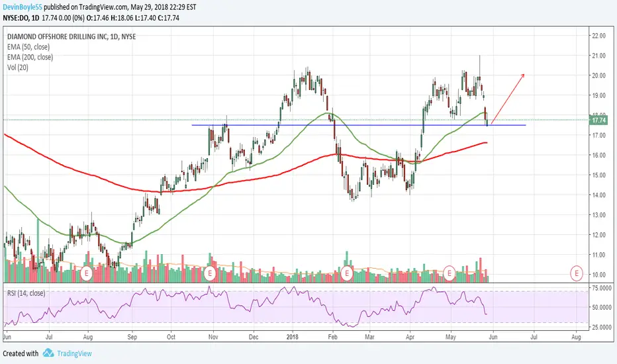
Task: Select the NYSE:DO, 1D symbol header
Action: (x=21, y=18)
